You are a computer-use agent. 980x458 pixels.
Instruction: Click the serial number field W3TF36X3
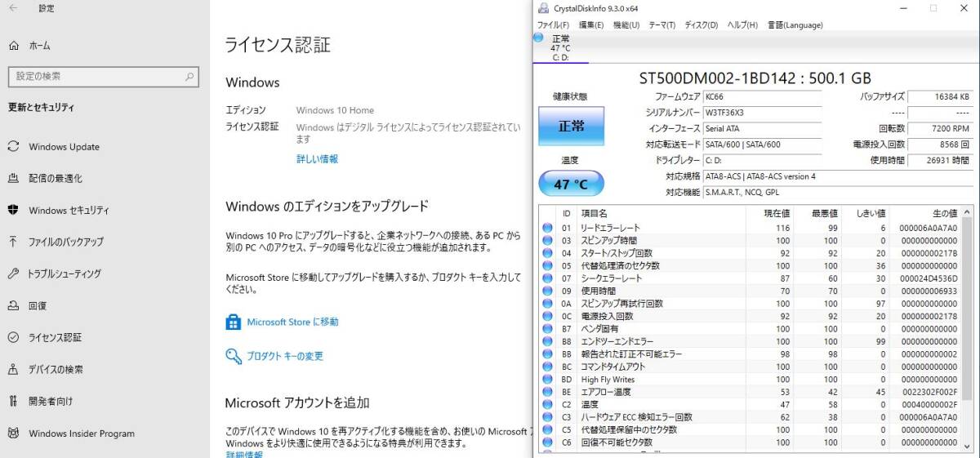763,113
